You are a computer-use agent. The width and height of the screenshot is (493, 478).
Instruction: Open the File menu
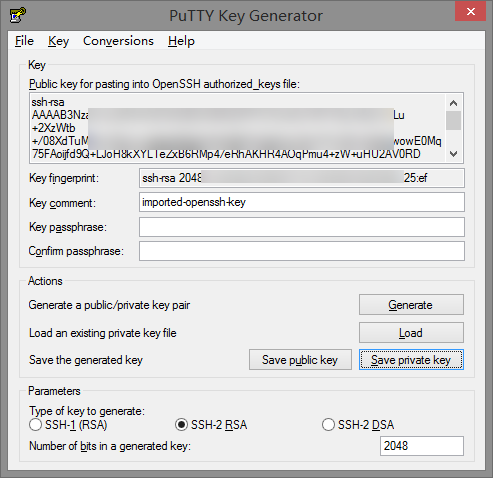coord(24,41)
